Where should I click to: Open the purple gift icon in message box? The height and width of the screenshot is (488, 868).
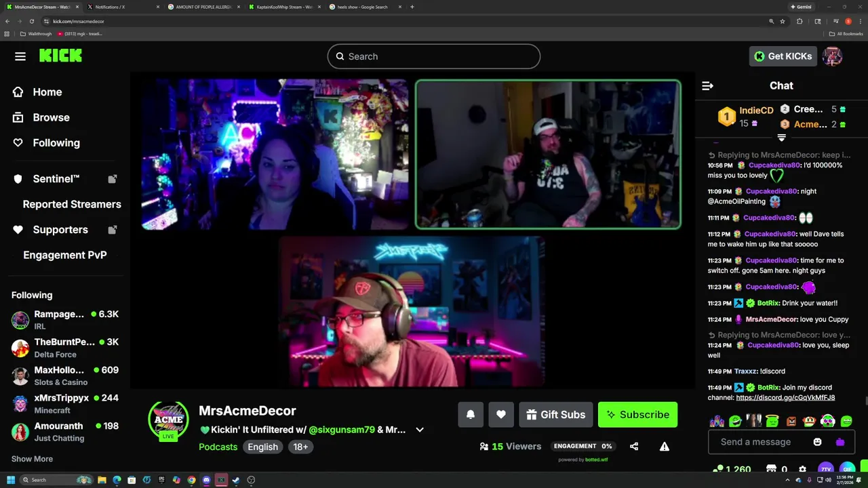pyautogui.click(x=840, y=442)
